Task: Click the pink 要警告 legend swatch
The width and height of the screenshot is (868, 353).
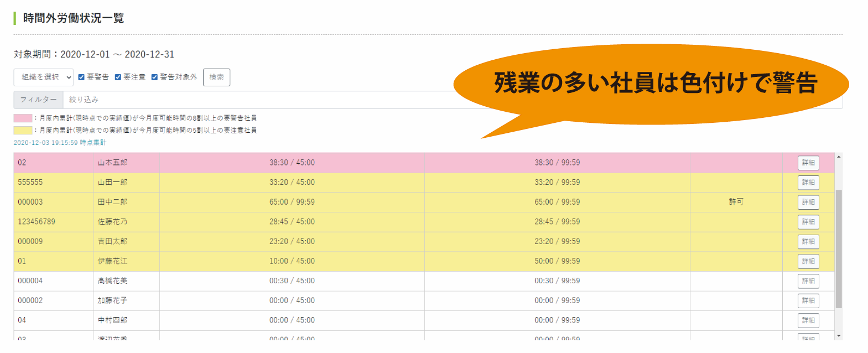Action: (23, 118)
